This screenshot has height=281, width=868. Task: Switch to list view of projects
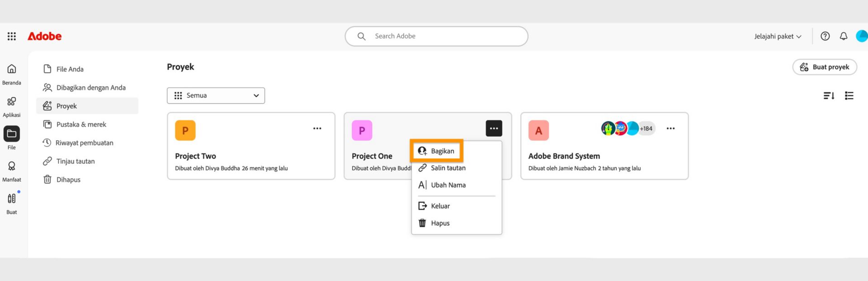[849, 95]
